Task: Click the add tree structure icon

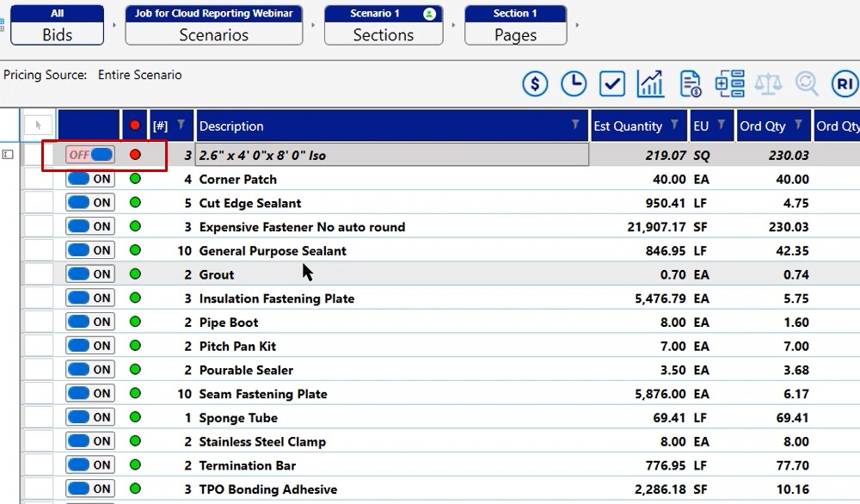Action: click(x=729, y=83)
